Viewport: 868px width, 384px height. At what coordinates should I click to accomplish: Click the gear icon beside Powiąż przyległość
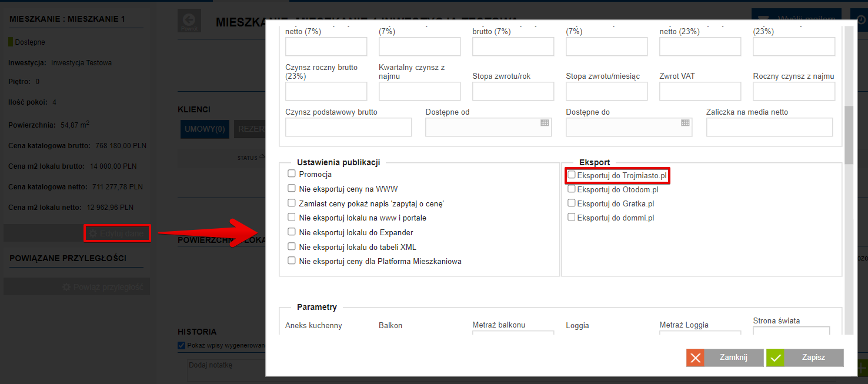click(66, 287)
